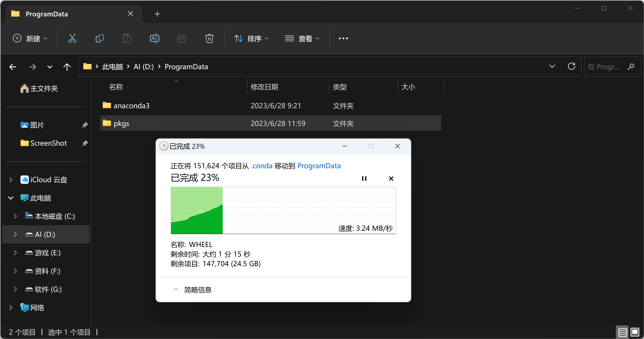Click the transfer speed progress graph
Screen dimensions: 644x339
283,210
